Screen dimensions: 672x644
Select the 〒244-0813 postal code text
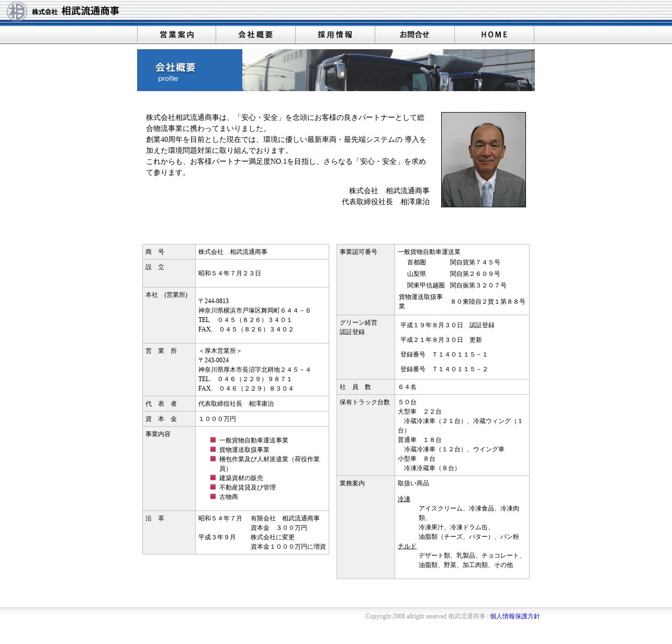(x=214, y=301)
